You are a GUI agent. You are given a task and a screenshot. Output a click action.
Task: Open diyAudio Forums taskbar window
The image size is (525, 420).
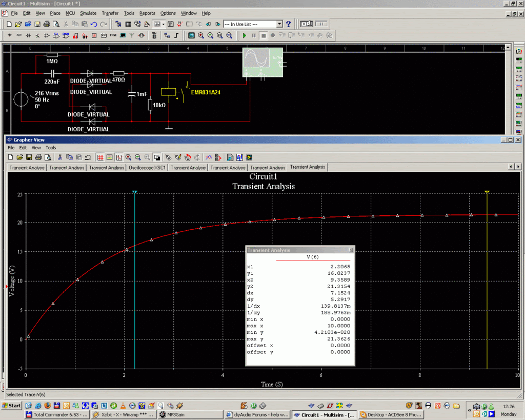(x=257, y=414)
